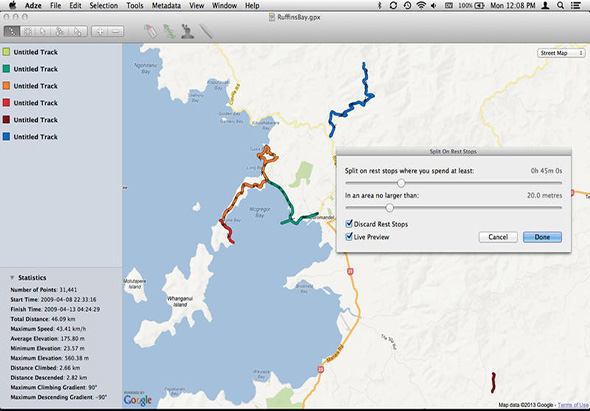The height and width of the screenshot is (411, 590).
Task: Click the tag label toolbar icon
Action: click(151, 31)
